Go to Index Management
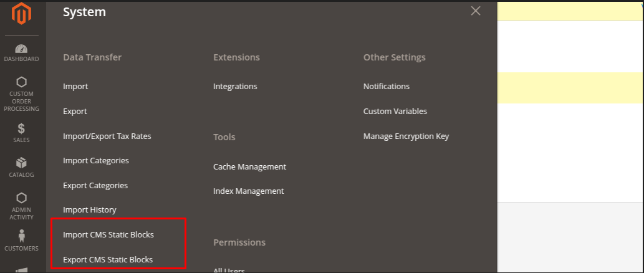Viewport: 644px width, 273px height. coord(248,191)
